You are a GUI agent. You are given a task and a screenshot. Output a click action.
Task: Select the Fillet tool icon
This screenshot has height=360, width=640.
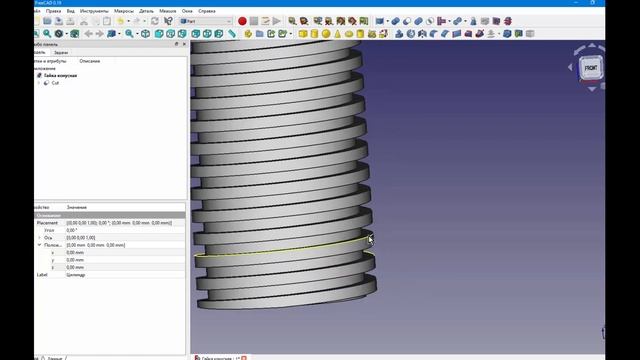point(433,34)
